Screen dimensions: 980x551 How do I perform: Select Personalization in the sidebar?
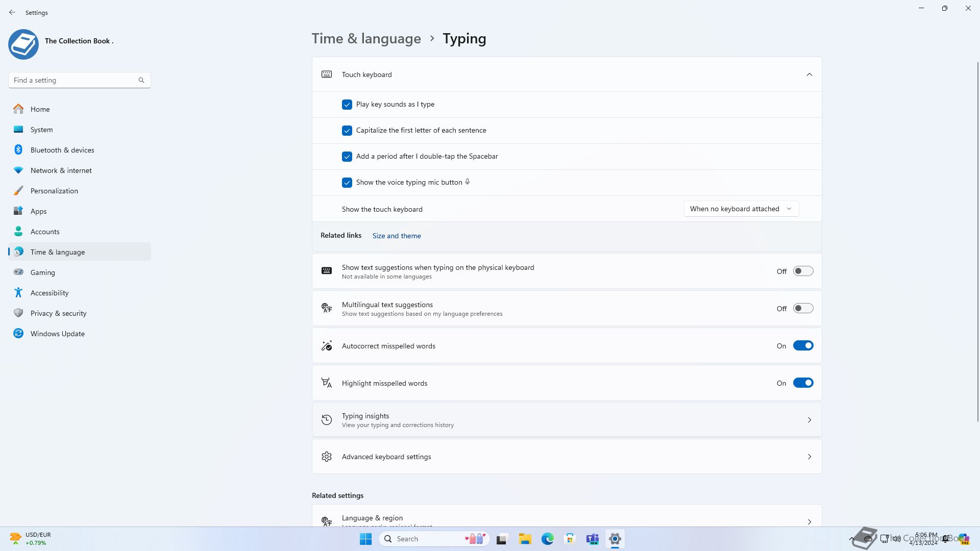coord(54,191)
